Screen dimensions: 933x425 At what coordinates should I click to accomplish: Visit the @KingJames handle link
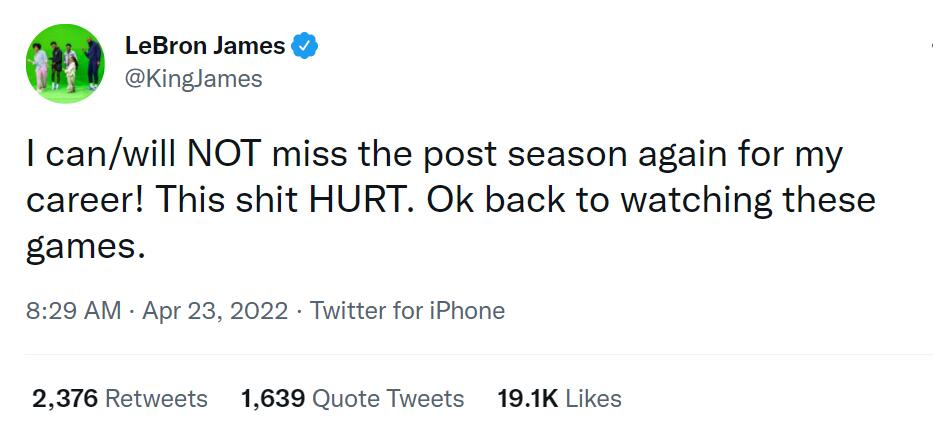[193, 79]
